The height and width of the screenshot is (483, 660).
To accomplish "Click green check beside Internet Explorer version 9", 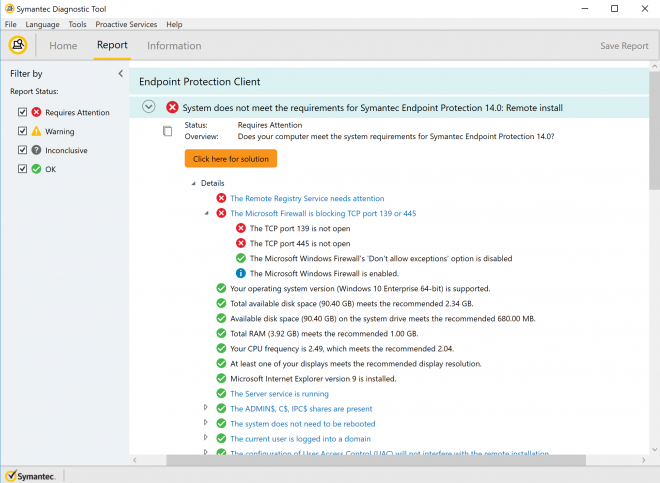I will point(221,379).
